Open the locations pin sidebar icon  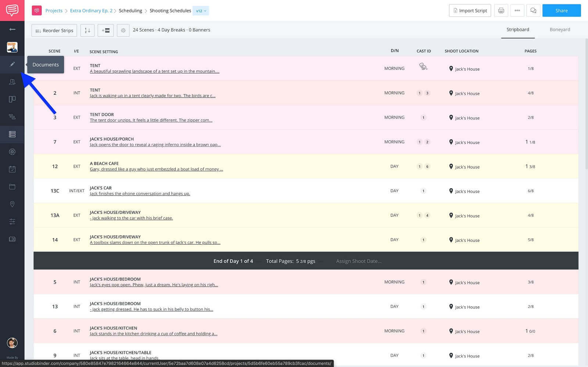(x=12, y=204)
